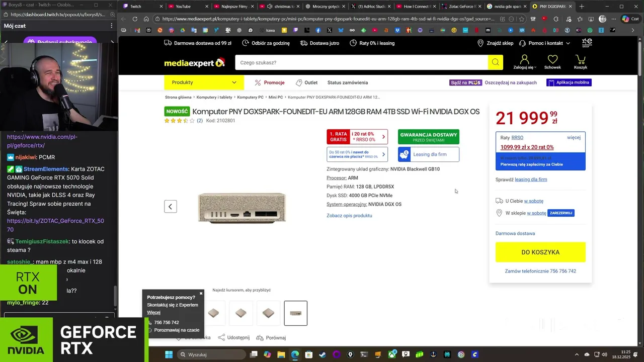Select the selected rear-ports product thumbnail
The image size is (644, 362).
coord(296,313)
